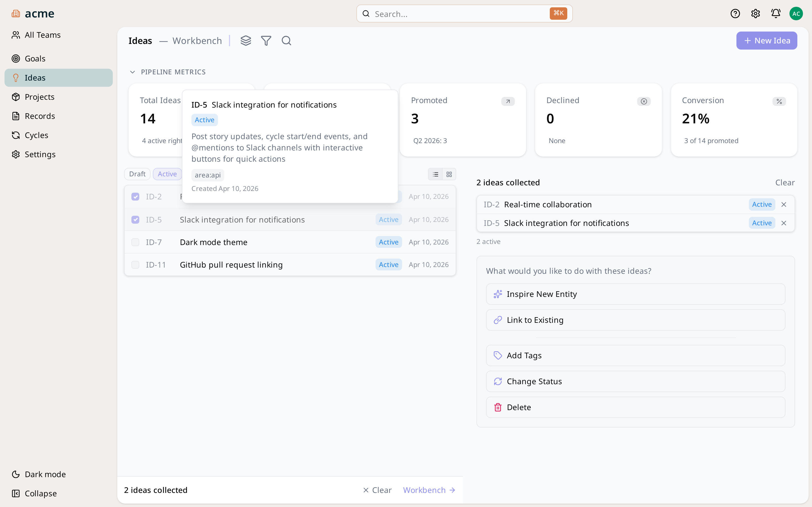Open the Change Status action
Viewport: 812px width, 507px height.
(x=635, y=381)
